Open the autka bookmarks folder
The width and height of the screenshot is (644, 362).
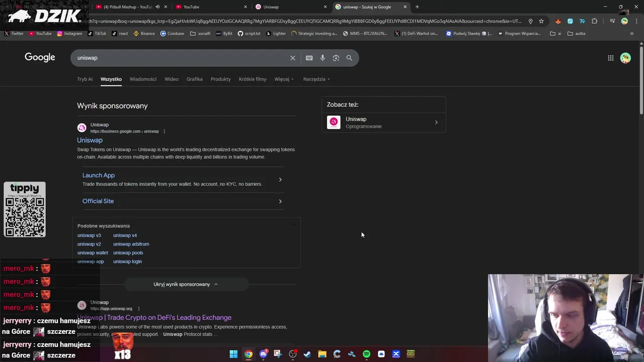(577, 34)
